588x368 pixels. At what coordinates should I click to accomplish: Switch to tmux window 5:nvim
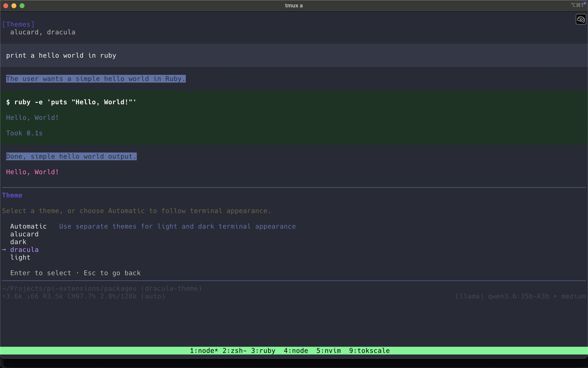coord(329,351)
